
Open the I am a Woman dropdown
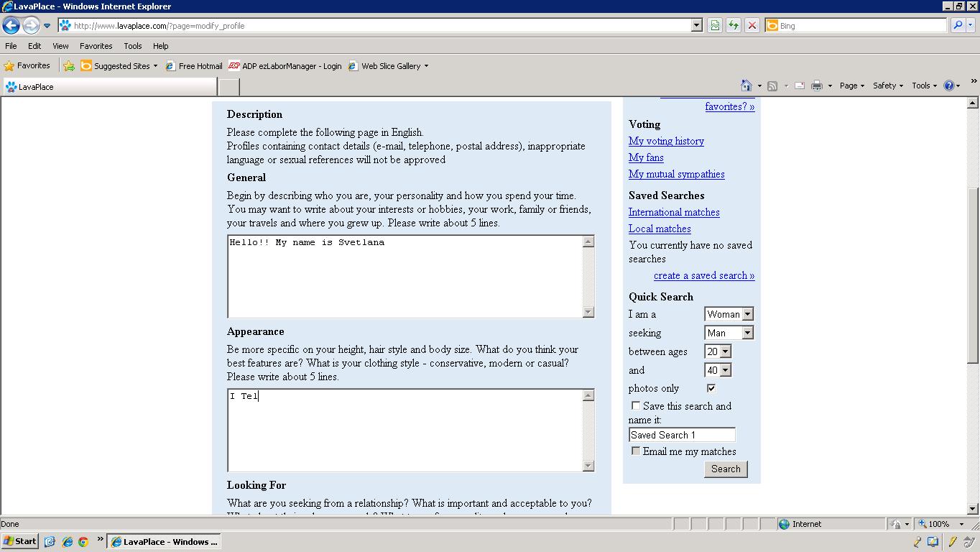click(729, 314)
